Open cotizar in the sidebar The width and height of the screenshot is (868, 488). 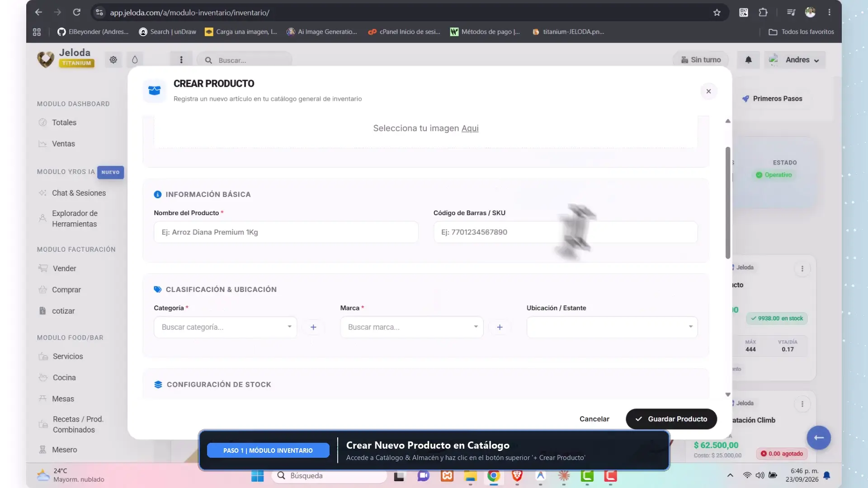pyautogui.click(x=63, y=311)
